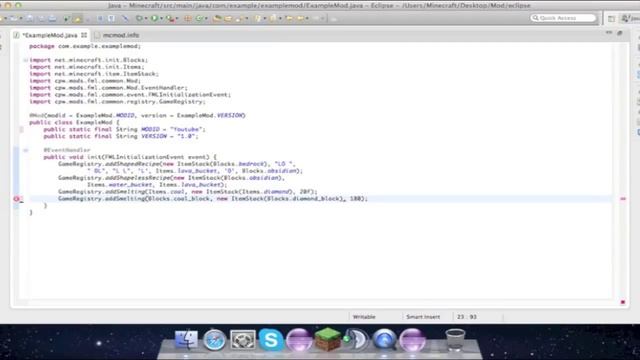Go to Previous Annotation via toolbar icon
This screenshot has height=360, width=640.
273,18
